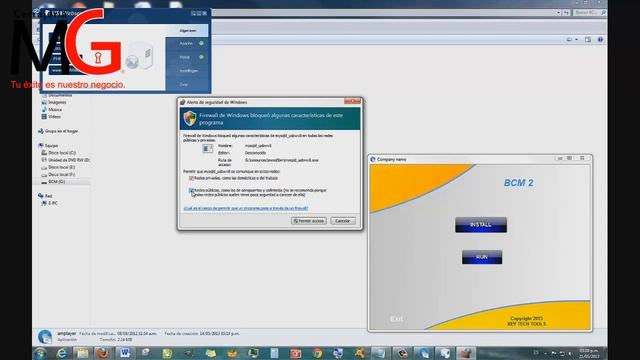
Task: Open the E-PC network computer
Action: (49, 203)
